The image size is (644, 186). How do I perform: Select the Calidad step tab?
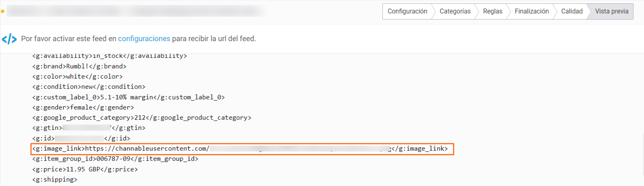571,11
